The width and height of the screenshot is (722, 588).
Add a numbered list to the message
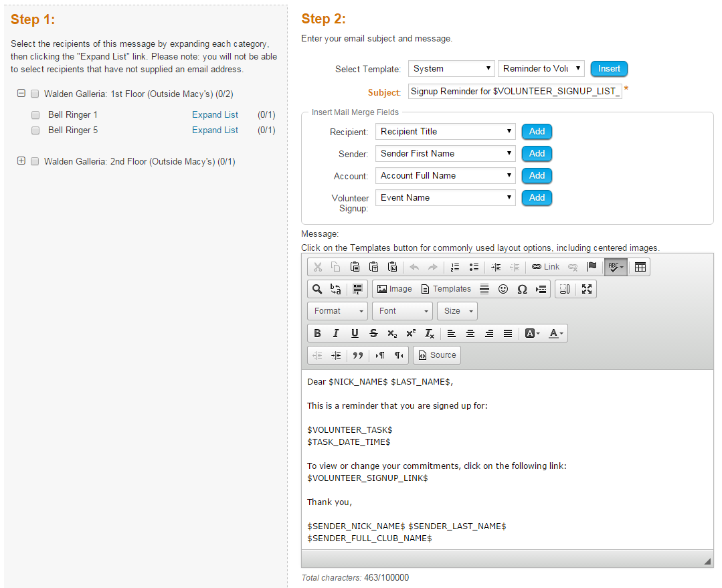click(x=455, y=266)
